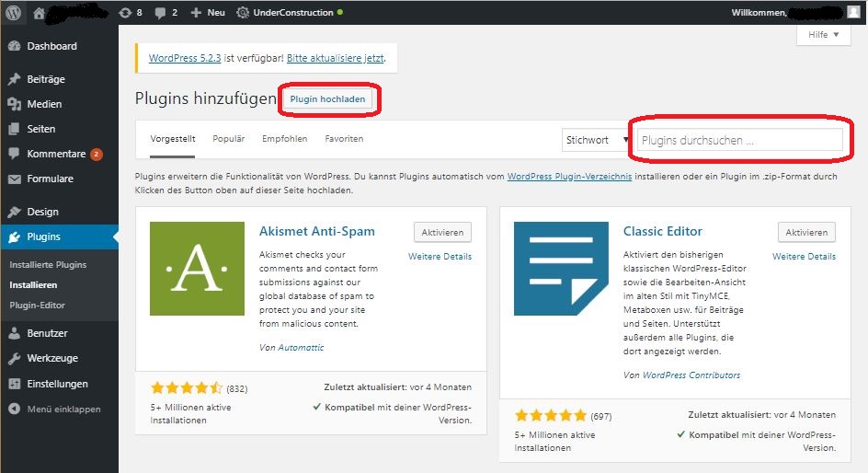Open Weitere Details for Classic Editor
The width and height of the screenshot is (868, 473).
tap(804, 257)
